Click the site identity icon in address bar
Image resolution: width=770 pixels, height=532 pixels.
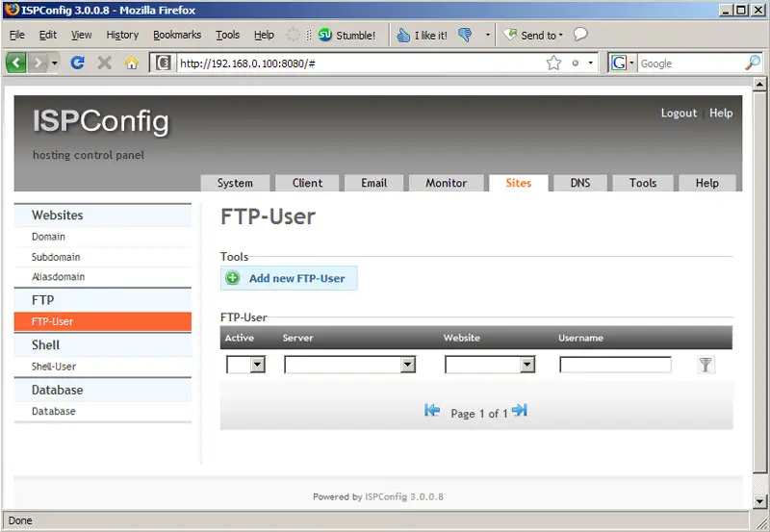click(x=164, y=63)
